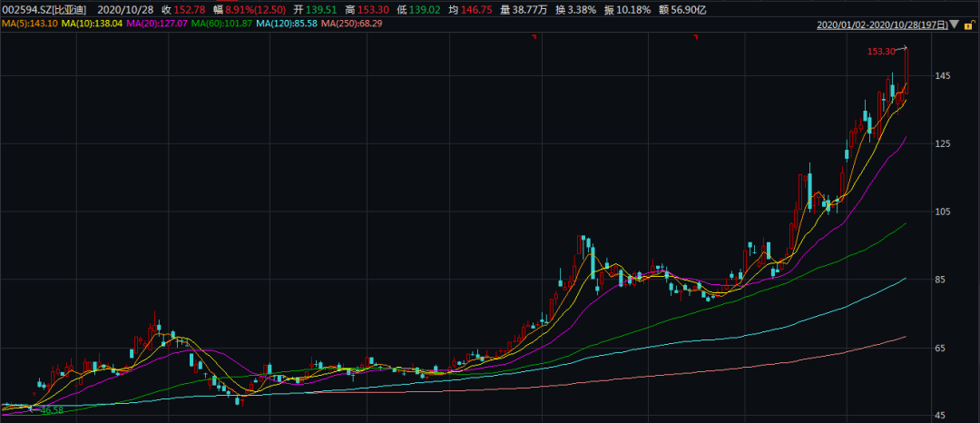This screenshot has height=423, width=980.
Task: Click the latest tall red candlestick
Action: (x=906, y=71)
